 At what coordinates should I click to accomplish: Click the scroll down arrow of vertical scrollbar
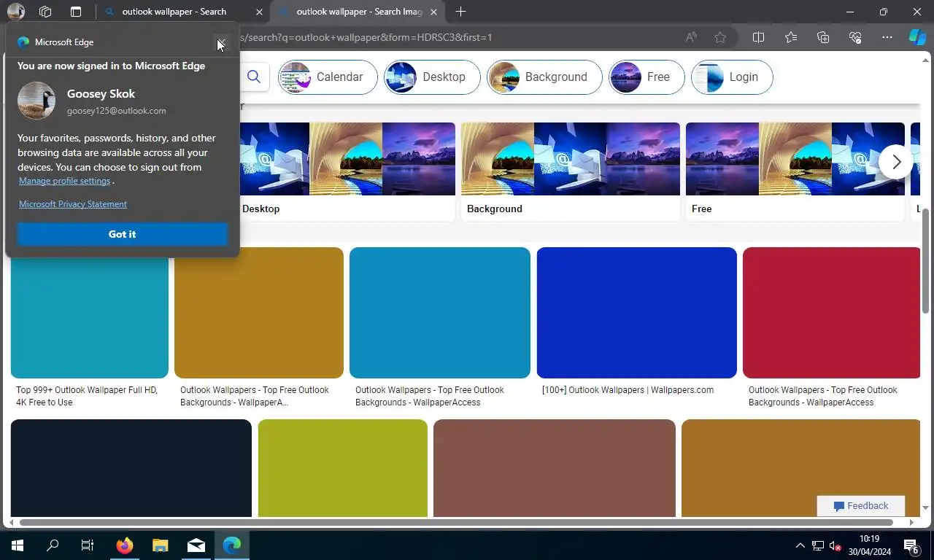tap(925, 507)
